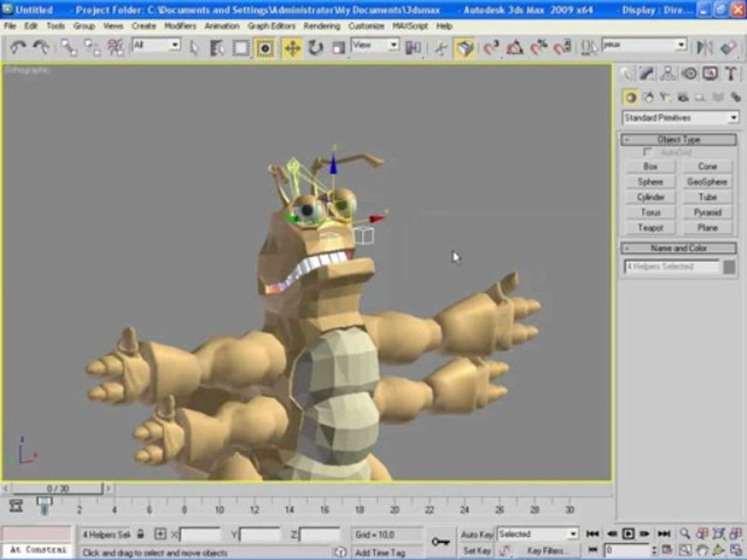Open the Select by Name list
Image resolution: width=747 pixels, height=560 pixels.
click(217, 47)
